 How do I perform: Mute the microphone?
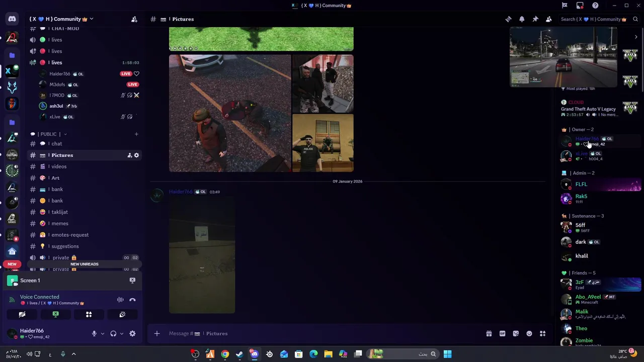[94, 334]
